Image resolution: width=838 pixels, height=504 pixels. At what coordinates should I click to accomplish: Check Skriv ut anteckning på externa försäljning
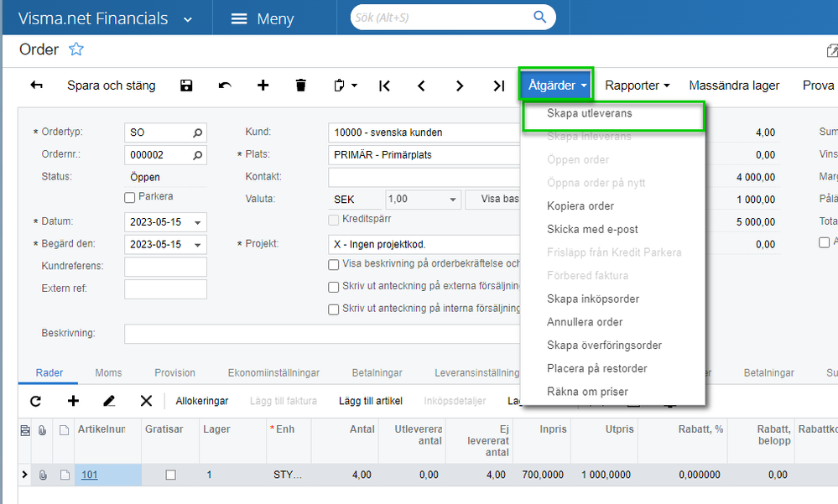[x=334, y=287]
